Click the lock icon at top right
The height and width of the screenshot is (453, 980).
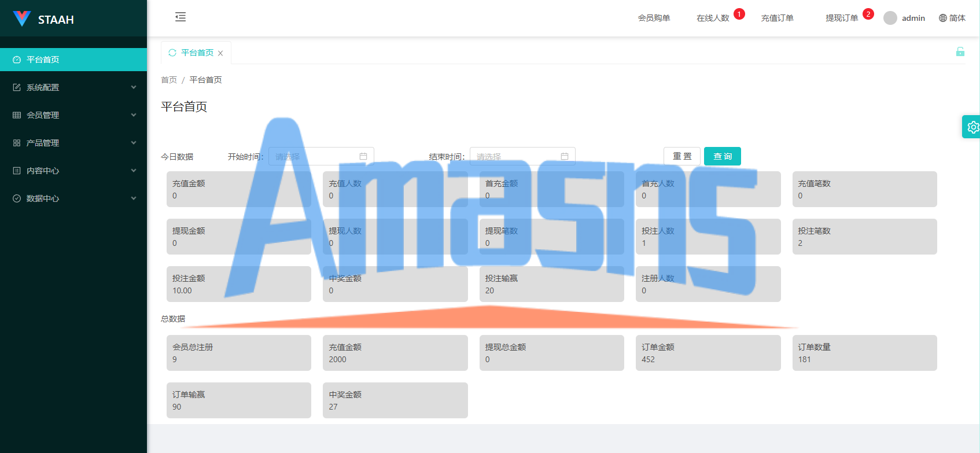(x=960, y=51)
